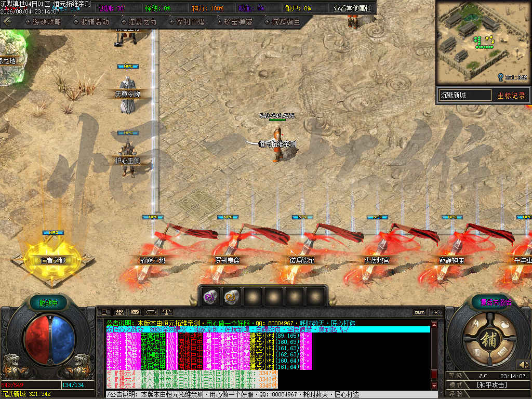
Task: Open the 沉默霸主 menu
Action: point(283,22)
